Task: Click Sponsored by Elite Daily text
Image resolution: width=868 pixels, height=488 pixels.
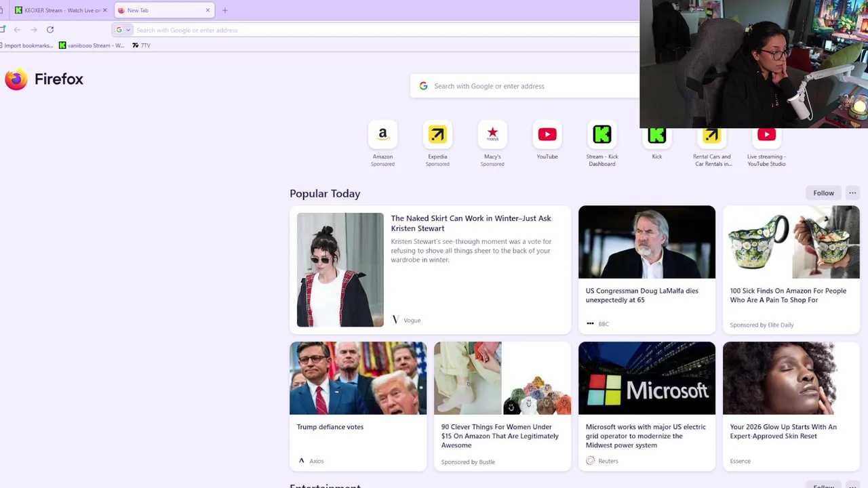Action: click(762, 325)
